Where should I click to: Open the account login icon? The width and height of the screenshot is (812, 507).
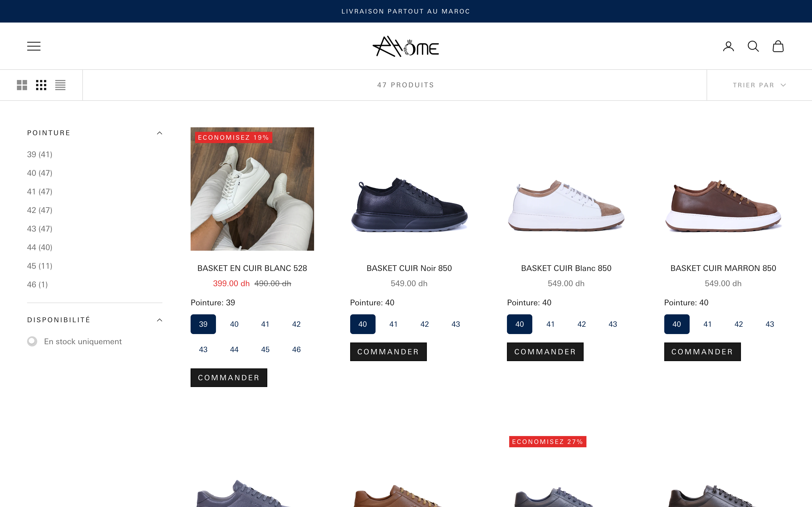727,46
